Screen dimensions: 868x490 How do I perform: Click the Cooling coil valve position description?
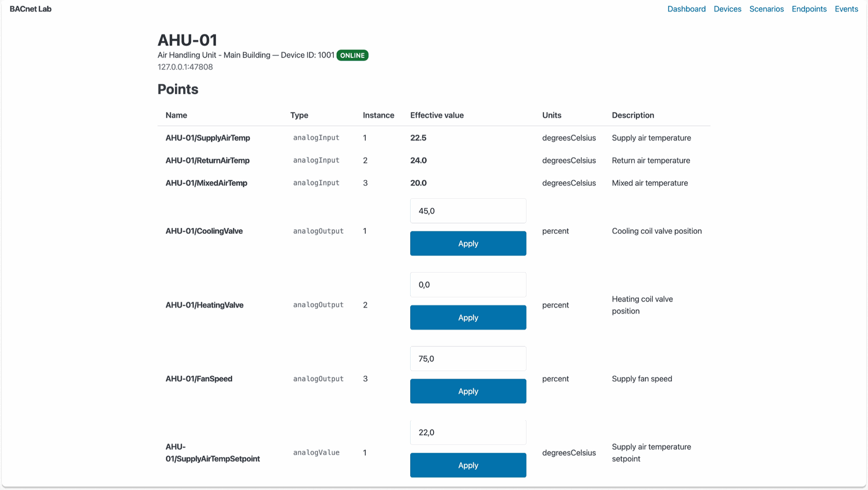click(657, 231)
